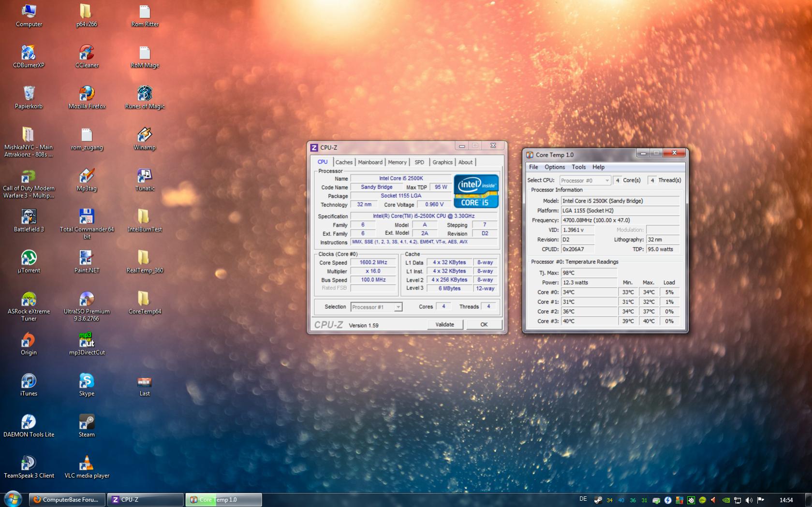
Task: Select the Tunatic desktop icon
Action: (x=145, y=180)
